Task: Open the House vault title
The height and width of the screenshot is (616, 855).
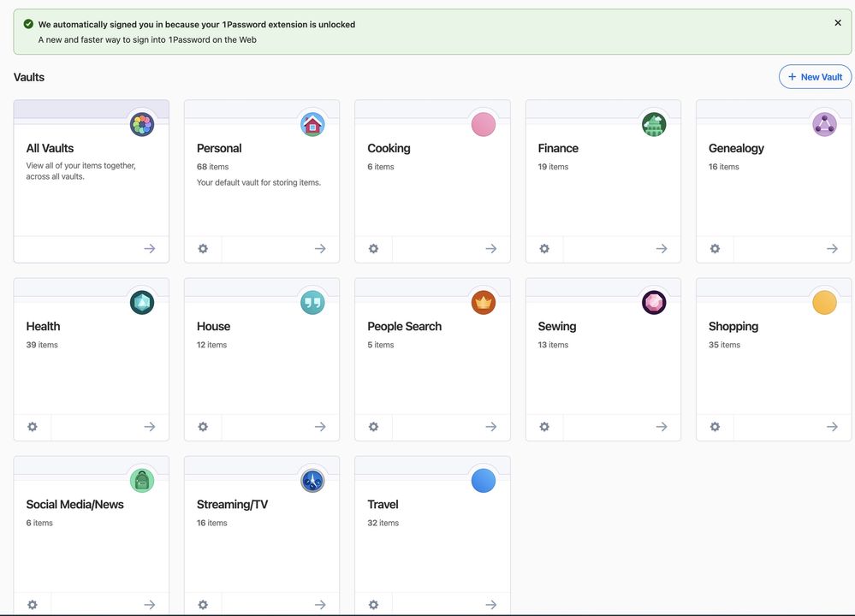Action: point(213,327)
